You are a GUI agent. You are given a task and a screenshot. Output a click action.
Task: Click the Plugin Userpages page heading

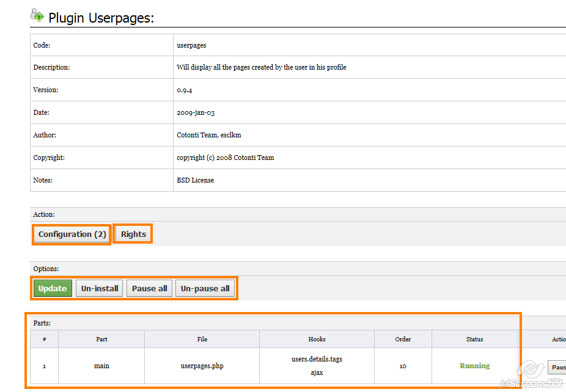pos(101,18)
